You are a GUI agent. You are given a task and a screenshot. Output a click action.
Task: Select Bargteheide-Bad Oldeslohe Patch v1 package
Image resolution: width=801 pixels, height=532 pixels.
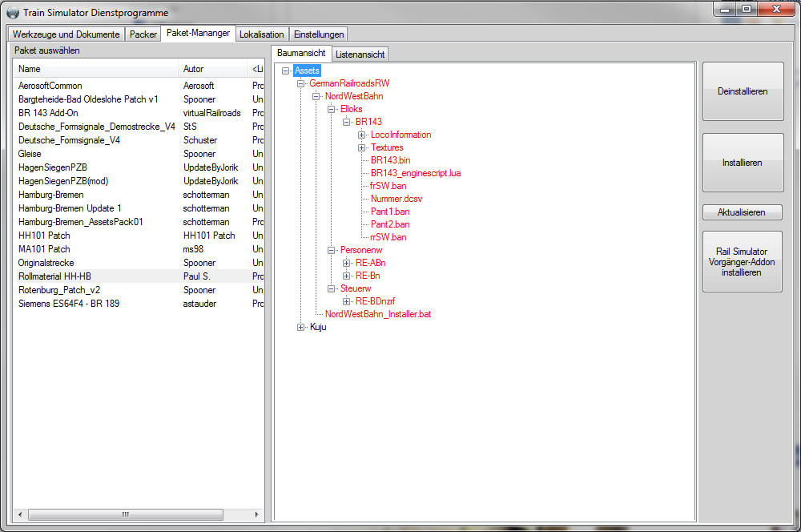[x=88, y=99]
